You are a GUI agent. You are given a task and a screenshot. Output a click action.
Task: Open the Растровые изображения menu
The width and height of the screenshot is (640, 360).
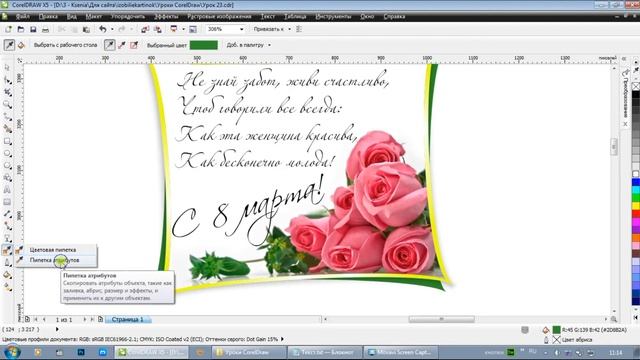219,16
